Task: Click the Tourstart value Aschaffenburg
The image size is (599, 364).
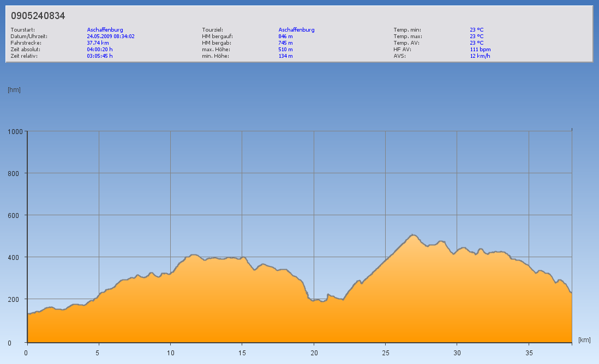Action: click(x=105, y=30)
